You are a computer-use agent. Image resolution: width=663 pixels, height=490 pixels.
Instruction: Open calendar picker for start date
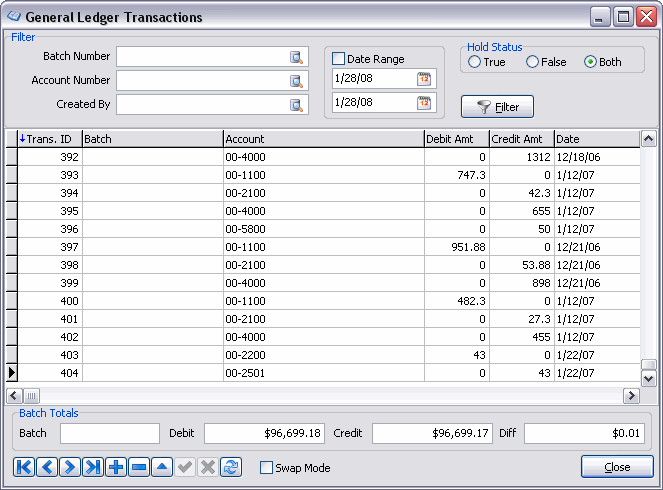pos(424,79)
